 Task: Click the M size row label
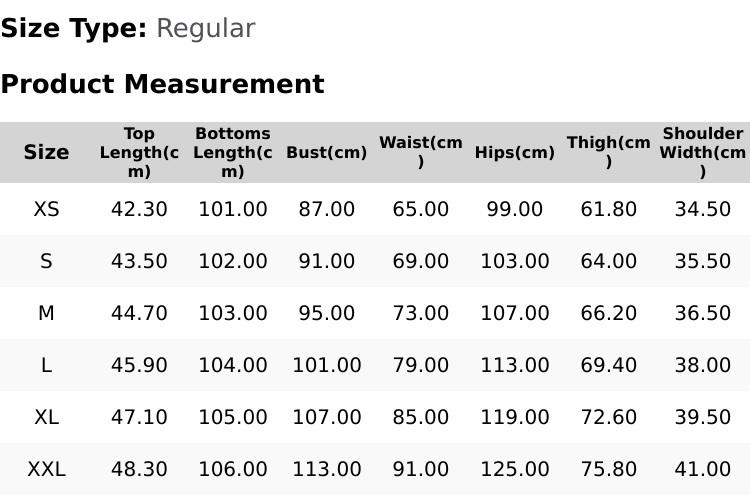(46, 313)
